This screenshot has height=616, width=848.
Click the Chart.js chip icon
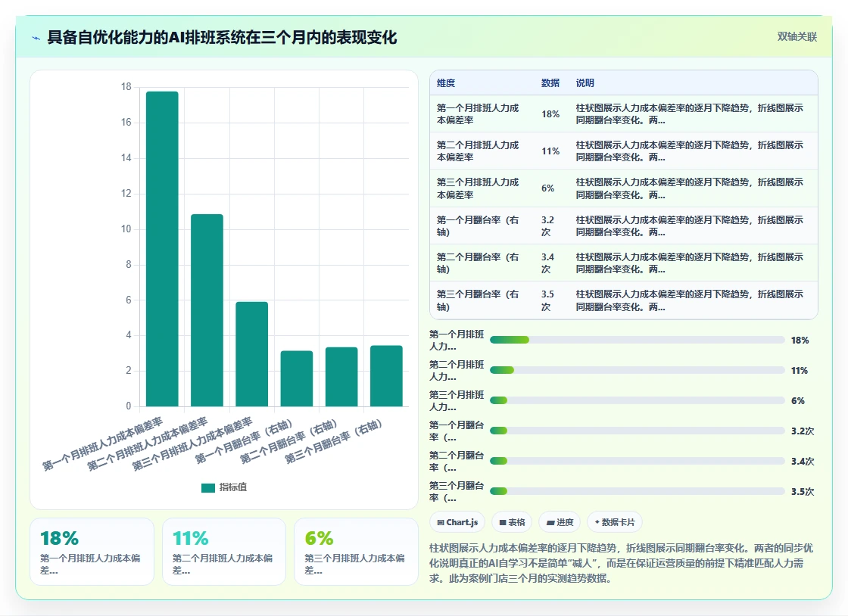[441, 522]
